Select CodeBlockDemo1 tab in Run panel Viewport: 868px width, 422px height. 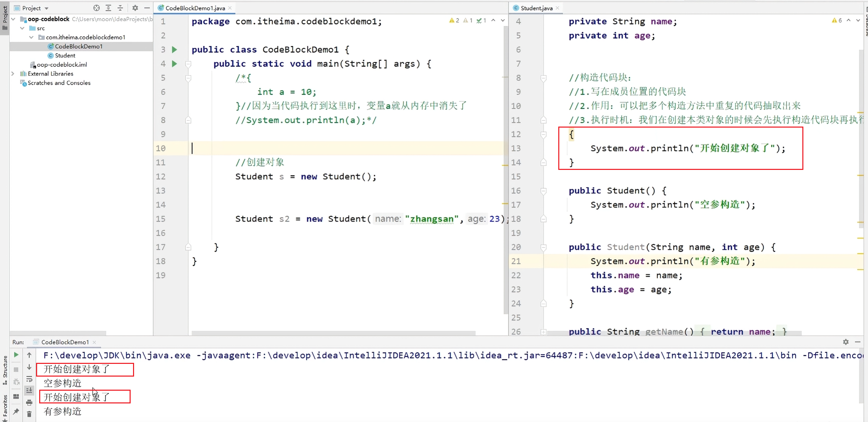point(65,342)
